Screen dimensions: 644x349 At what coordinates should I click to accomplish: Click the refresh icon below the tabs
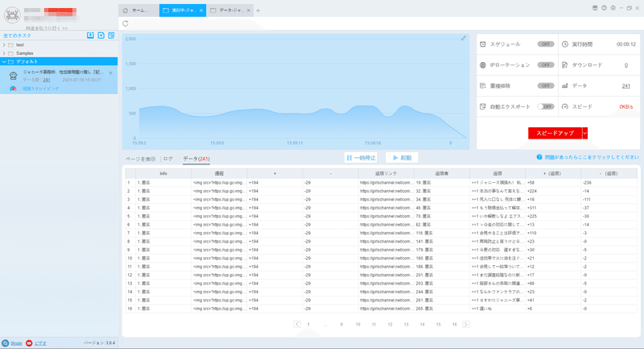[x=126, y=24]
